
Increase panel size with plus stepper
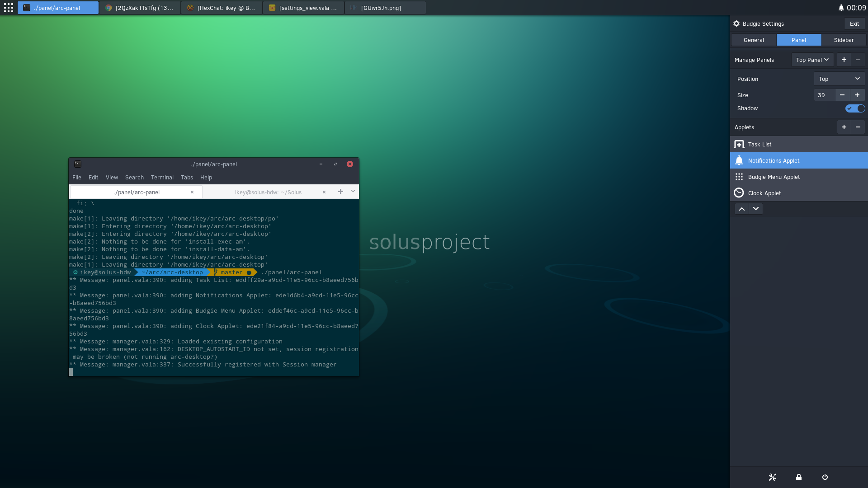(857, 95)
